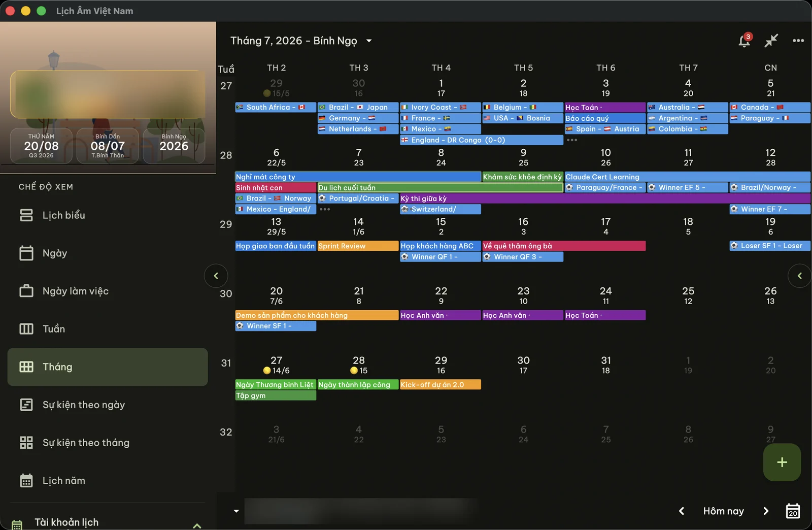
Task: Click the Lịch năm year calendar icon
Action: pos(26,480)
